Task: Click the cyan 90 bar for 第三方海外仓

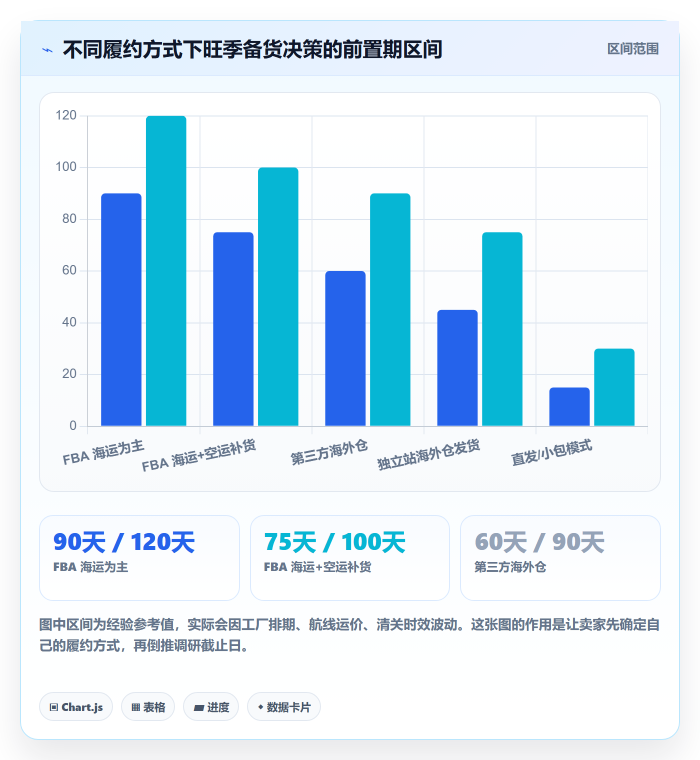Action: (390, 309)
